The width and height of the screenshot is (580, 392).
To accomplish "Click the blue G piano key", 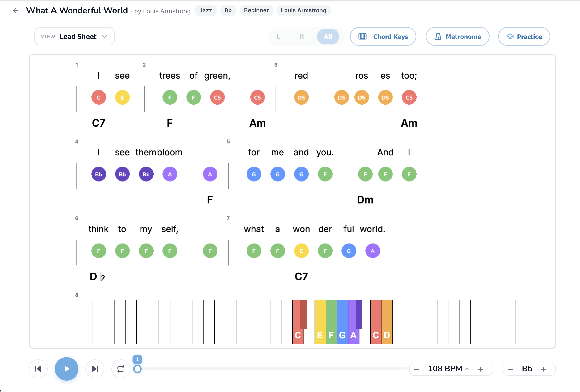I will [x=342, y=322].
